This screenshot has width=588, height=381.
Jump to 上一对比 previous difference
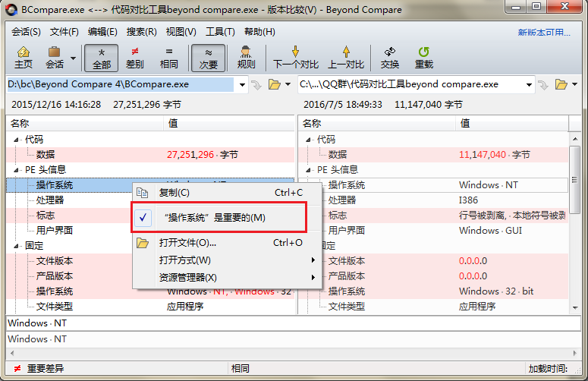[346, 58]
